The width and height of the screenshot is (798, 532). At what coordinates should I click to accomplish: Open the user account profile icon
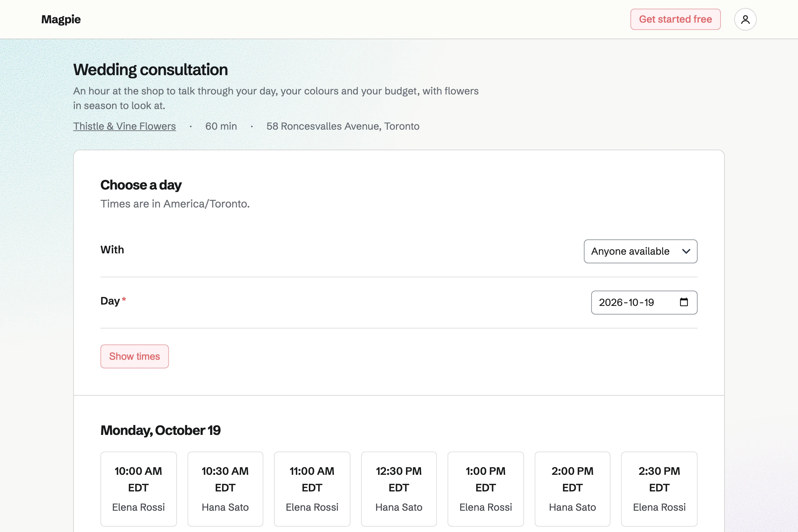(745, 19)
